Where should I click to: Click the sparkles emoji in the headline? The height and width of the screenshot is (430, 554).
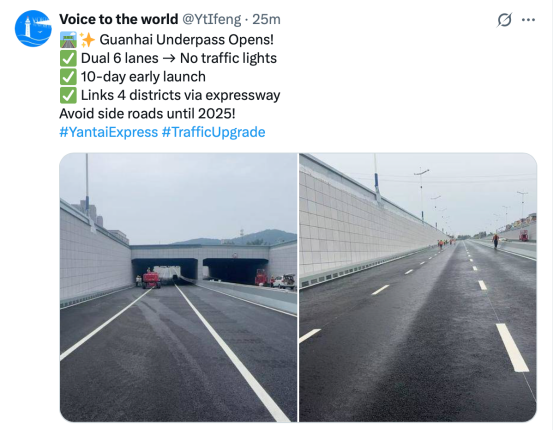(x=87, y=40)
